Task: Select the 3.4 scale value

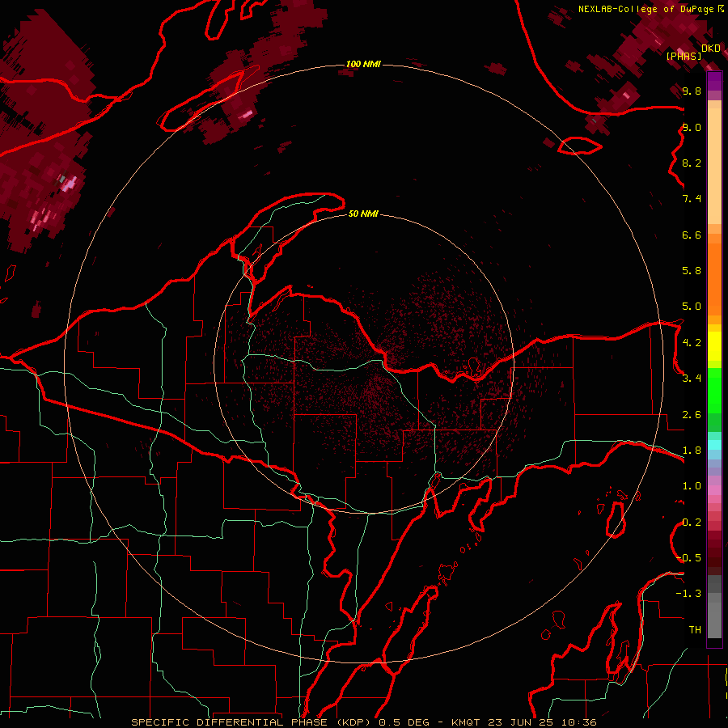Action: click(x=692, y=379)
